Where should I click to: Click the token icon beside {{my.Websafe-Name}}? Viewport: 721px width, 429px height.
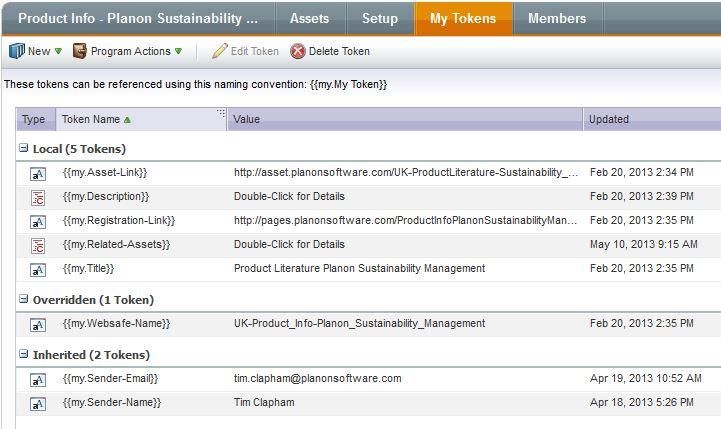37,324
